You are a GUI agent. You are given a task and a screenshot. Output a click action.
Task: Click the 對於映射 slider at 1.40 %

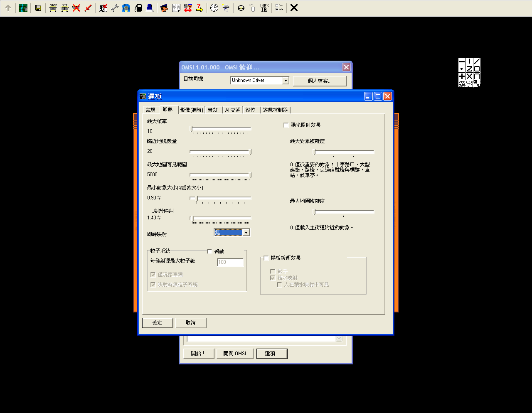[x=220, y=219]
